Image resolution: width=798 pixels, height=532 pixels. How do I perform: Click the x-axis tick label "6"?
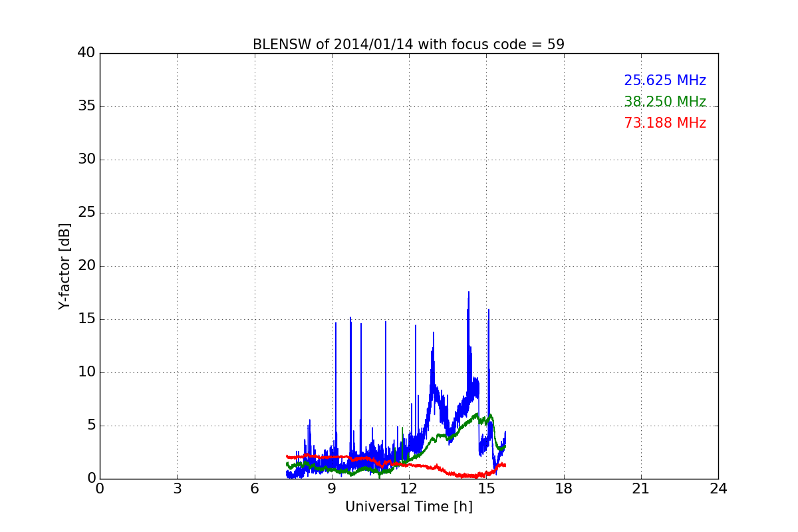(x=255, y=488)
